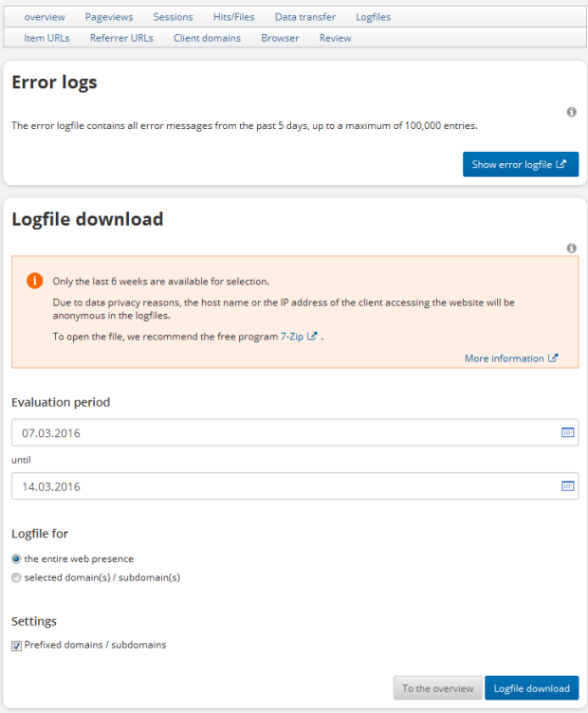This screenshot has height=713, width=588.
Task: Open the 7-Zip program link
Action: 298,336
